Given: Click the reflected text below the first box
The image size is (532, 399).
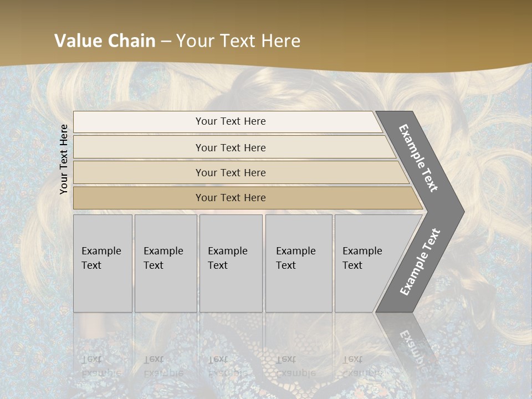Looking at the screenshot, I should [x=102, y=366].
